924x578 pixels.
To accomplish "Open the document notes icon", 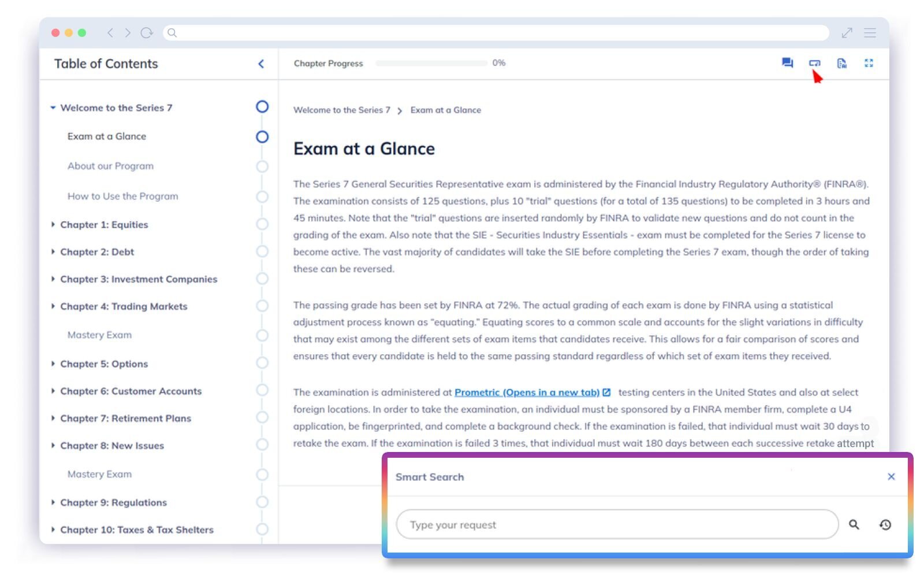I will click(841, 63).
